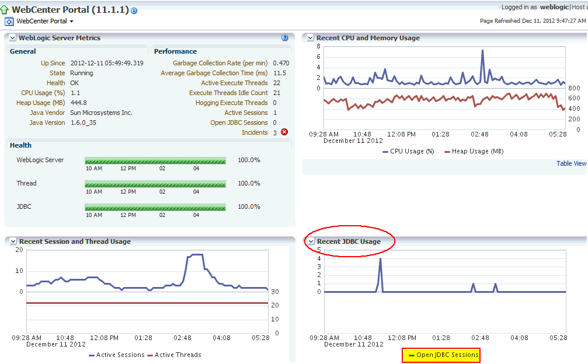Click the red incidents error icon

[284, 132]
